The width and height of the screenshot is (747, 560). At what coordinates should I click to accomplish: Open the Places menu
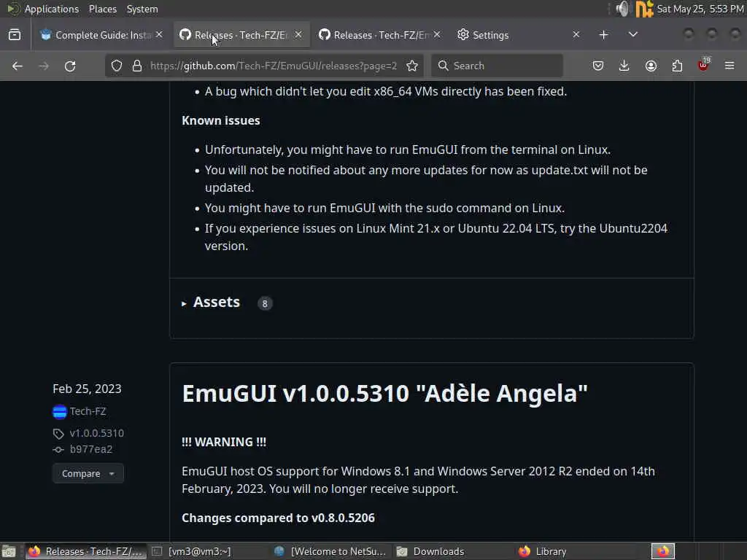pos(102,9)
